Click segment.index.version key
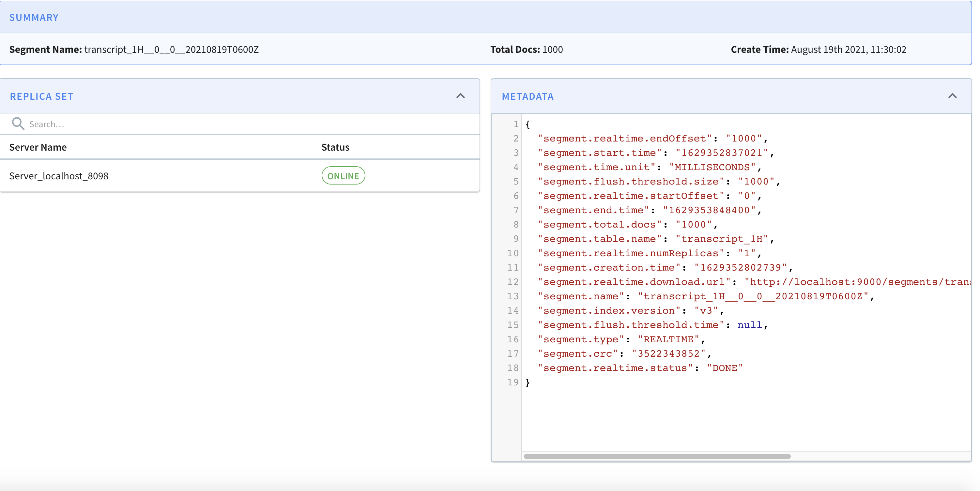 click(609, 311)
